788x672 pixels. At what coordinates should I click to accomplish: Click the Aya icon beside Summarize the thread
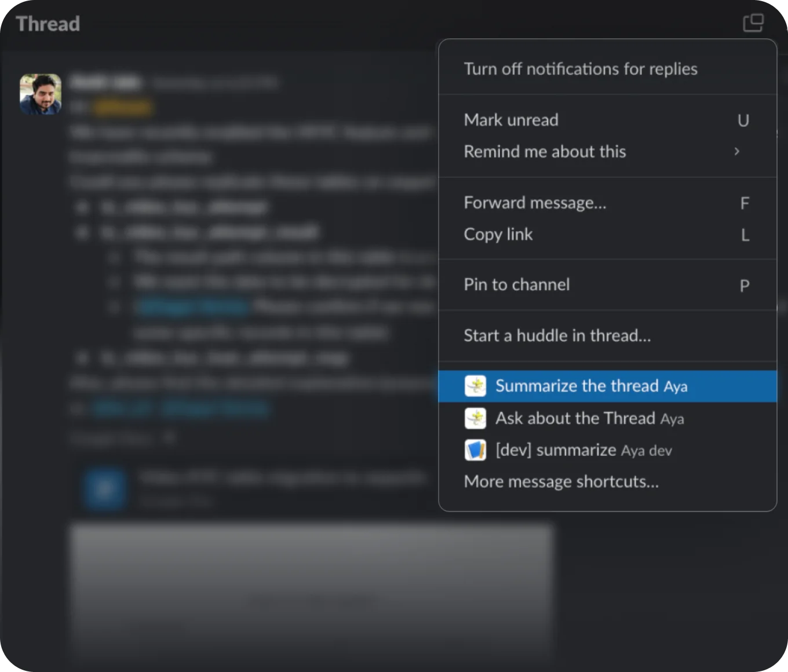click(x=475, y=386)
